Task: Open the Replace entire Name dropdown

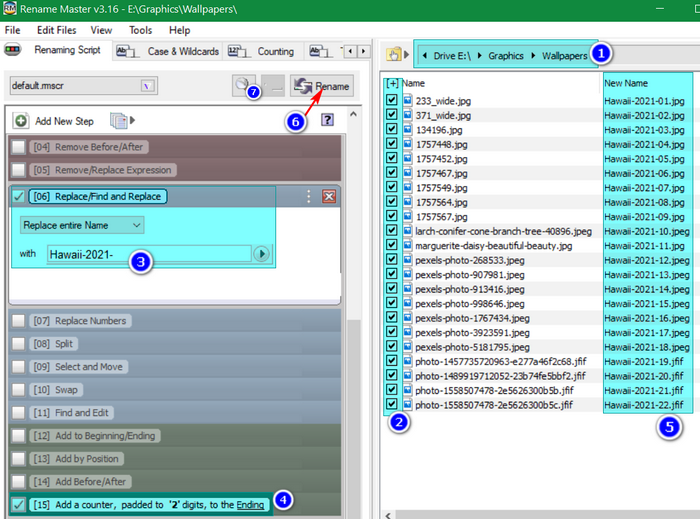Action: coord(82,225)
